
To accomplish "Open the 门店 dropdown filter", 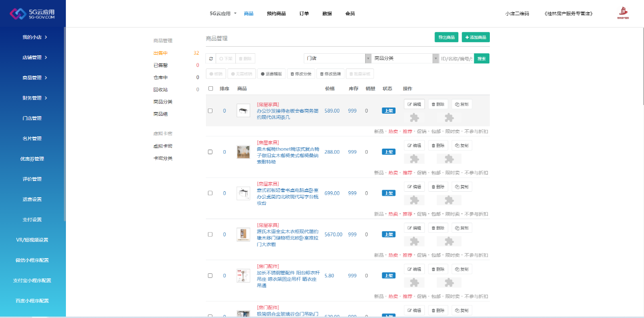I will point(337,58).
